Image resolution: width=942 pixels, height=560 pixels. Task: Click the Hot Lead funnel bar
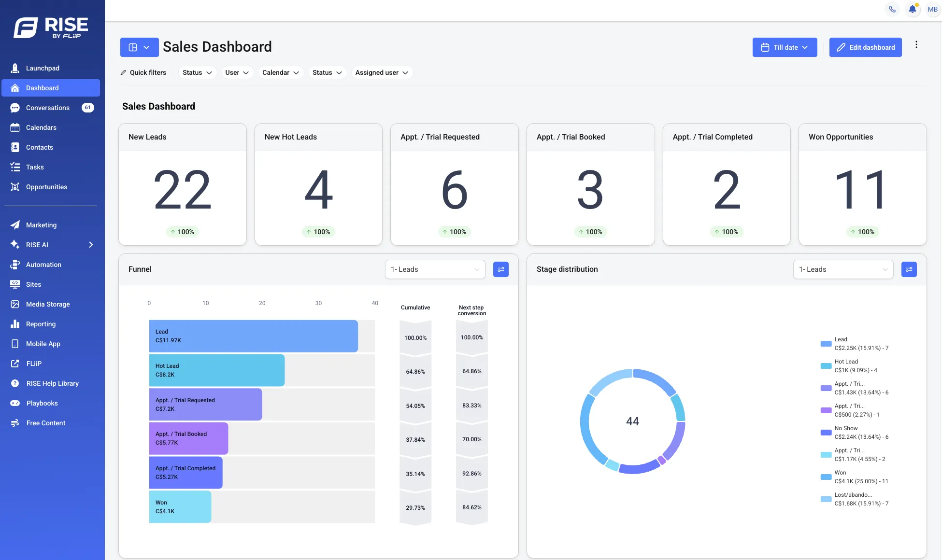point(217,370)
